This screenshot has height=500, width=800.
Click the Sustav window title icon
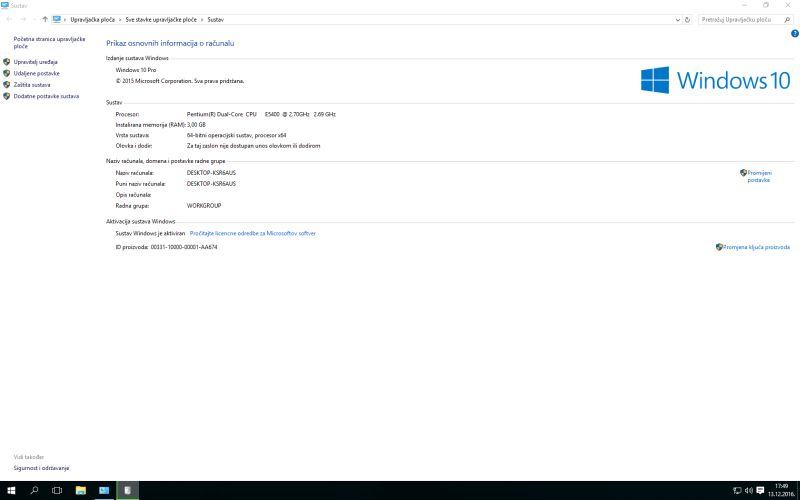click(x=5, y=5)
